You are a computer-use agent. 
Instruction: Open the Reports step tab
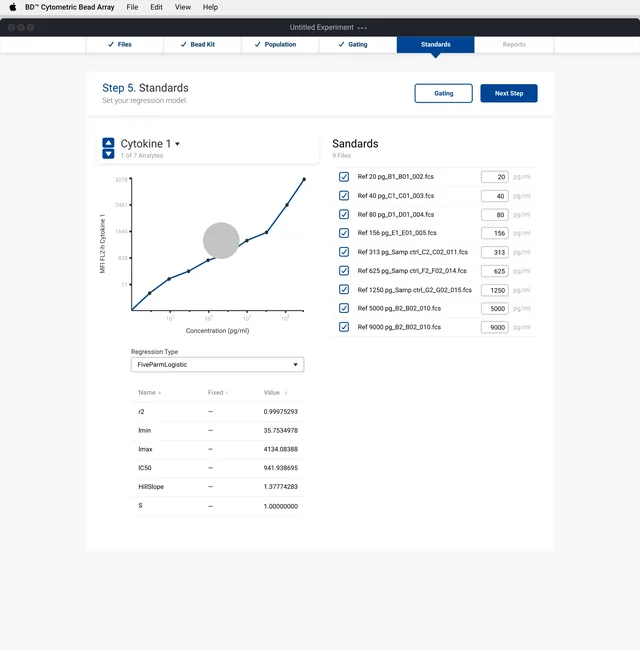click(514, 44)
